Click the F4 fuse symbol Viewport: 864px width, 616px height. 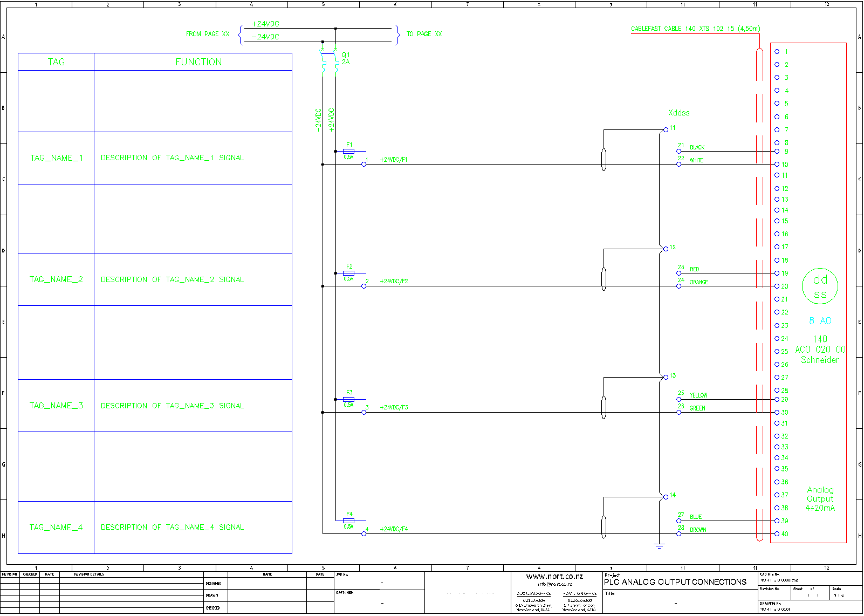348,521
